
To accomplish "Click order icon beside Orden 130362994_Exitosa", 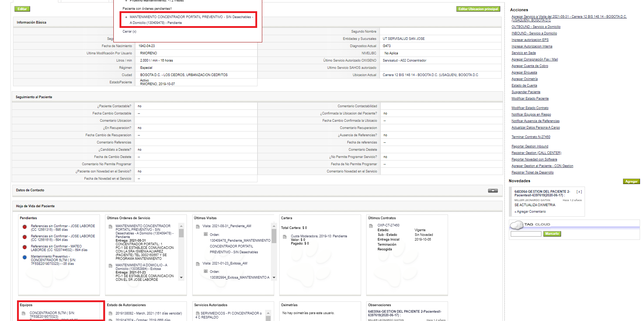I will 206,271.
